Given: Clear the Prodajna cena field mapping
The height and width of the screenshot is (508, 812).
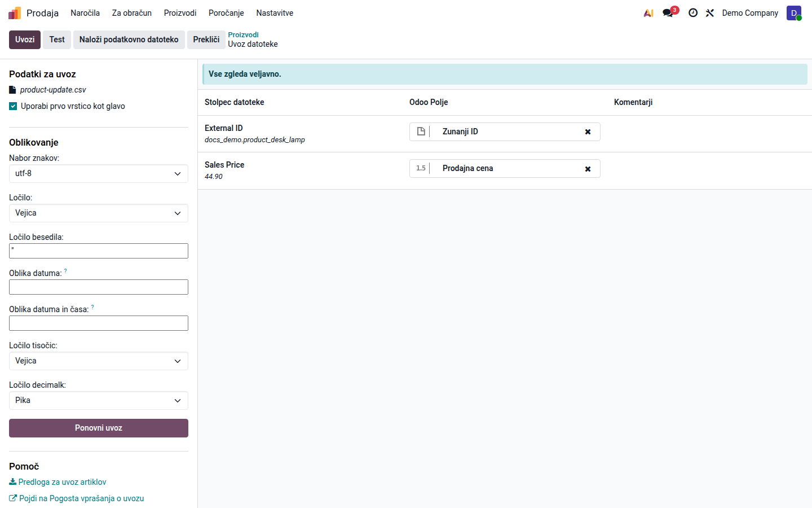Looking at the screenshot, I should (588, 169).
